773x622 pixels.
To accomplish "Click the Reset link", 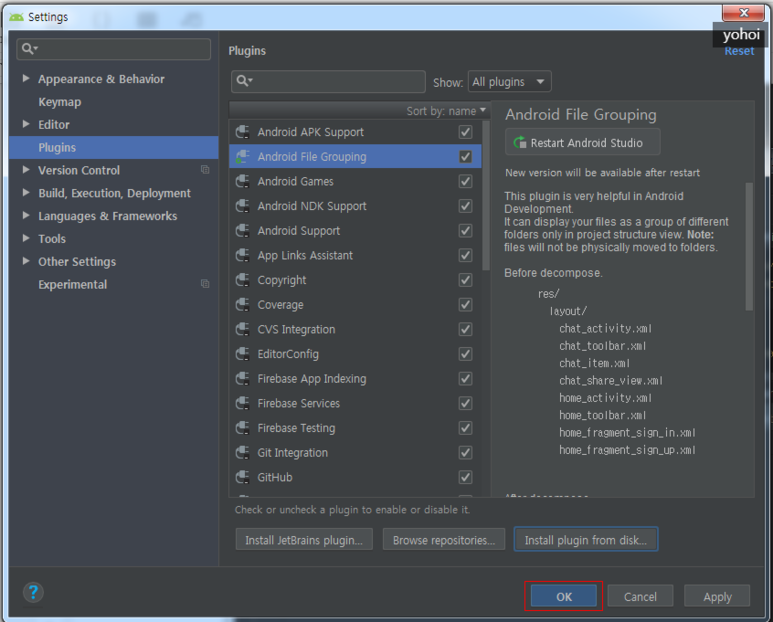I will tap(739, 51).
